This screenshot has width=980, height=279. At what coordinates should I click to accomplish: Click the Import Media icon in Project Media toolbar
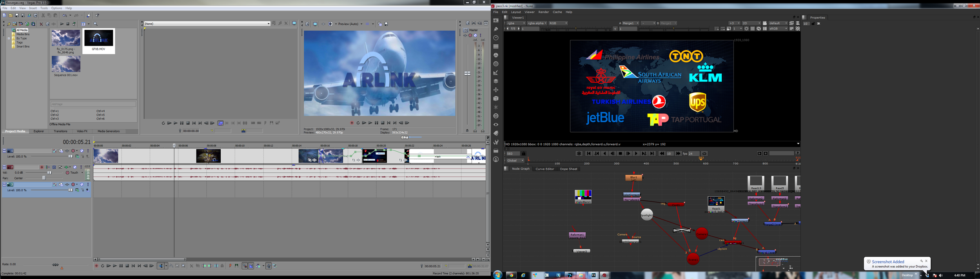15,24
